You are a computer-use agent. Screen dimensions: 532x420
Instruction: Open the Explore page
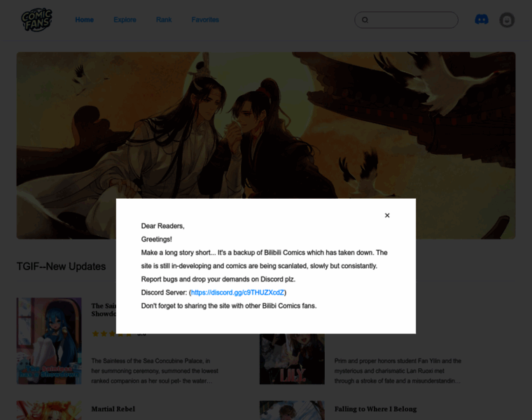click(125, 20)
